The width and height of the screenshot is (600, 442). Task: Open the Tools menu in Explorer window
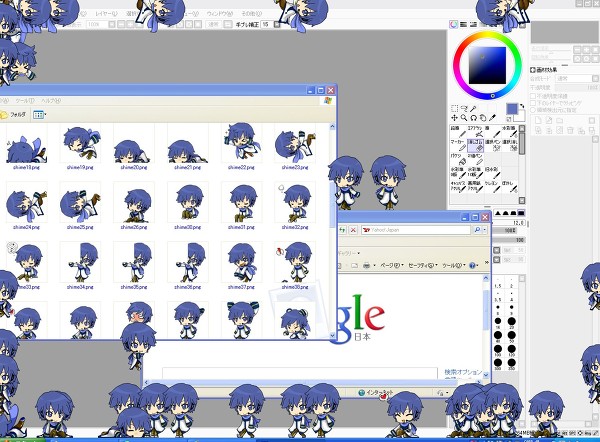click(x=25, y=101)
